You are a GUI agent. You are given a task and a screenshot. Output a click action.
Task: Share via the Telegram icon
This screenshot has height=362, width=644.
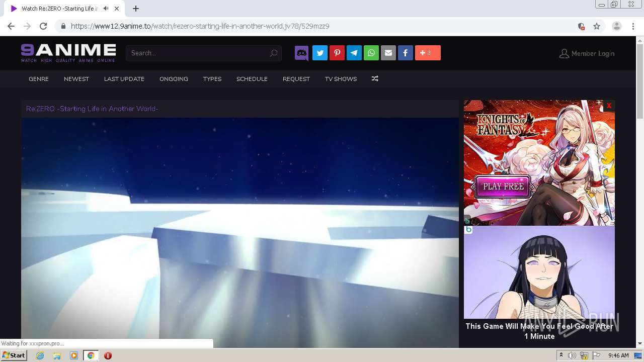(354, 53)
